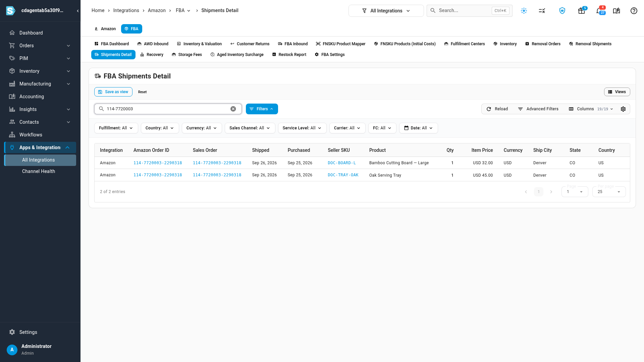Open the Views button
Image resolution: width=644 pixels, height=362 pixels.
pyautogui.click(x=617, y=92)
